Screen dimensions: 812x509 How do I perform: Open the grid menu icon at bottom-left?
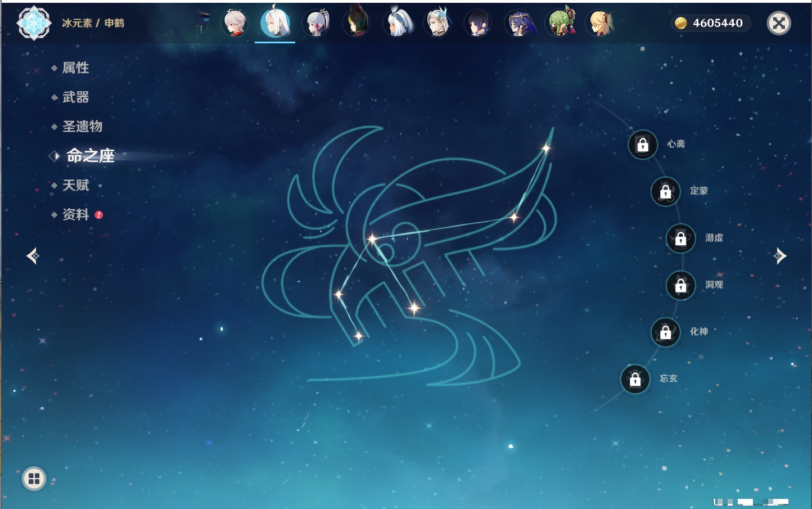tap(34, 479)
